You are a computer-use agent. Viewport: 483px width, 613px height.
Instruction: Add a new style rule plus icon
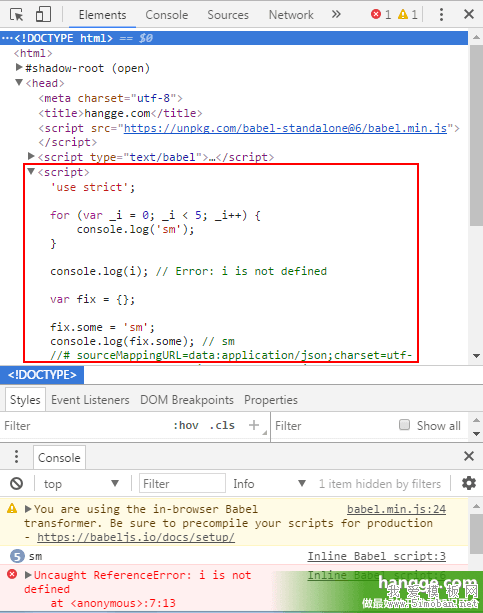click(x=254, y=425)
